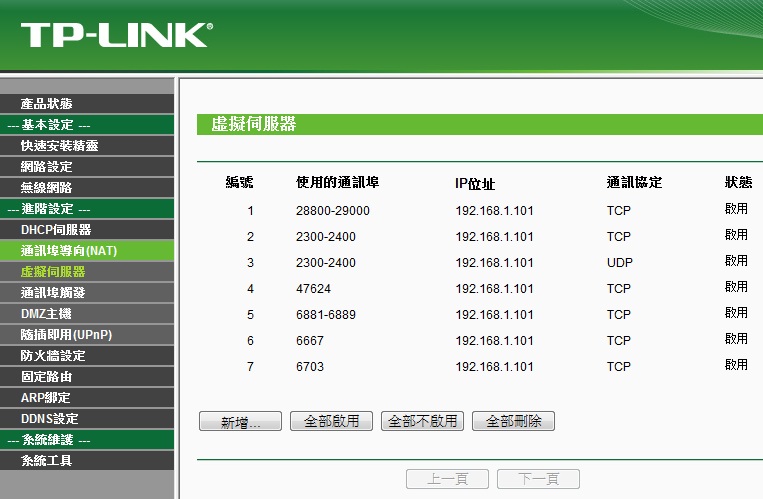Select 虛擬伺服器 submenu item

(x=52, y=272)
